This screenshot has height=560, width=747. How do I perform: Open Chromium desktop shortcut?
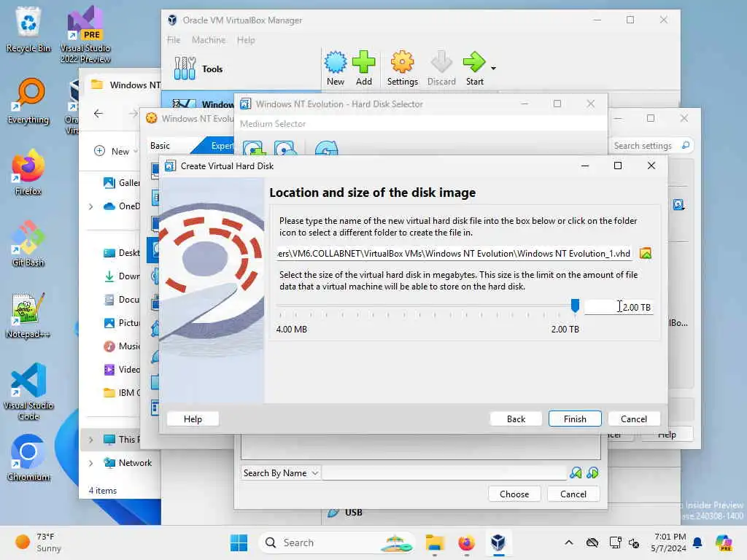(x=28, y=458)
